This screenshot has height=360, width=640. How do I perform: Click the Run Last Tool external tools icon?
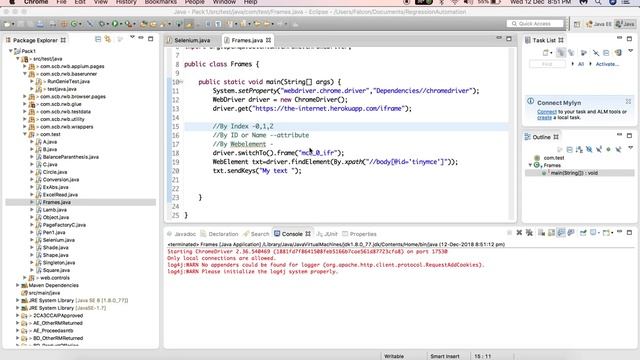click(x=129, y=24)
